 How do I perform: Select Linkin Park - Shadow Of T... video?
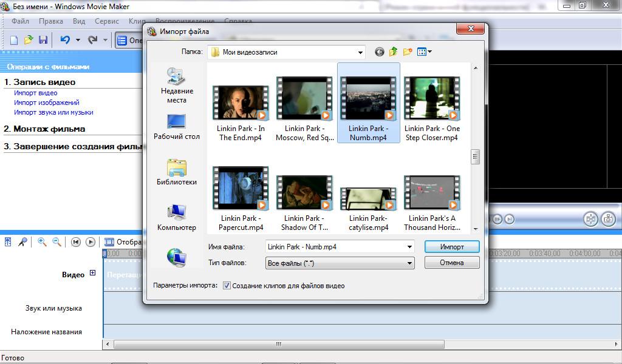click(305, 203)
